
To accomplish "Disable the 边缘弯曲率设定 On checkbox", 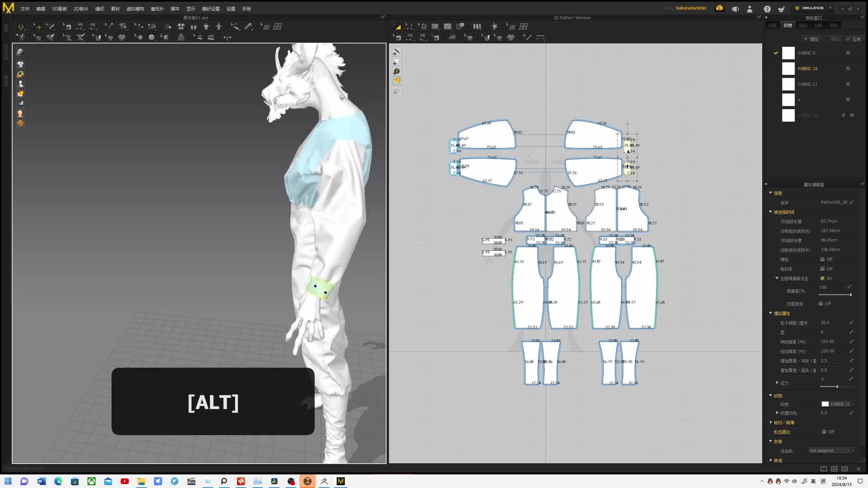I will 822,278.
